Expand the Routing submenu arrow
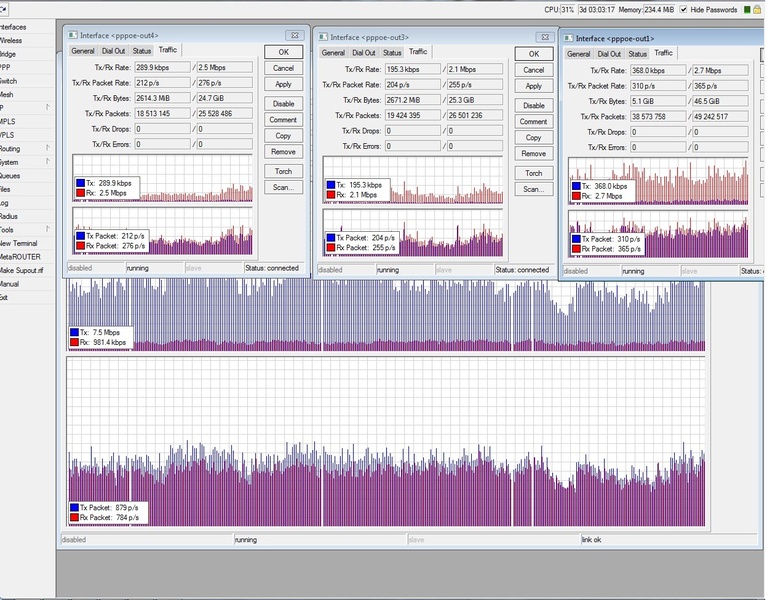The image size is (767, 600). (x=48, y=148)
